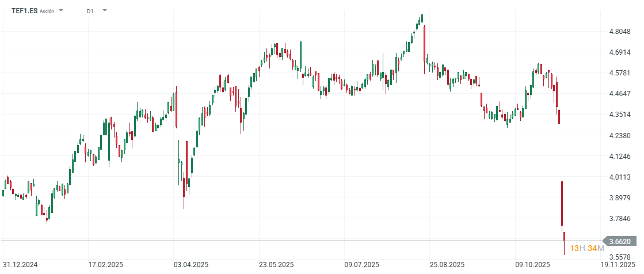This screenshot has height=274, width=644.
Task: Click the 09.07.2025 date marker
Action: (x=362, y=265)
